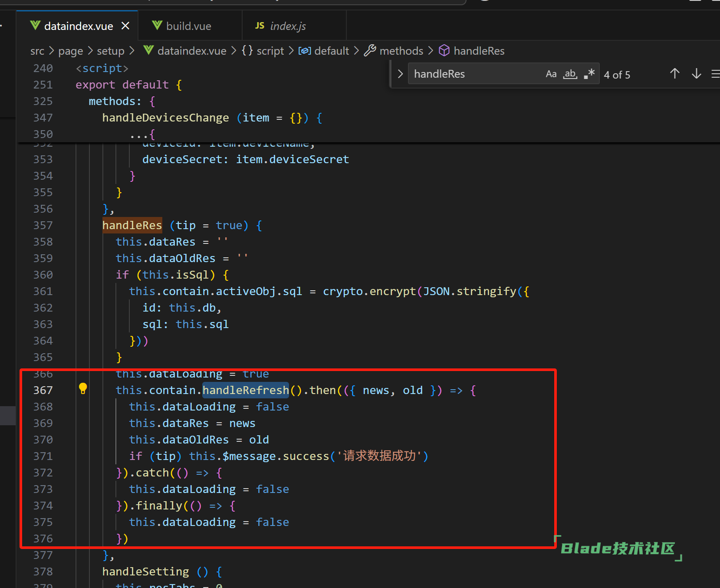Click the methods wrench breadcrumb icon
Image resolution: width=720 pixels, height=588 pixels.
(370, 51)
